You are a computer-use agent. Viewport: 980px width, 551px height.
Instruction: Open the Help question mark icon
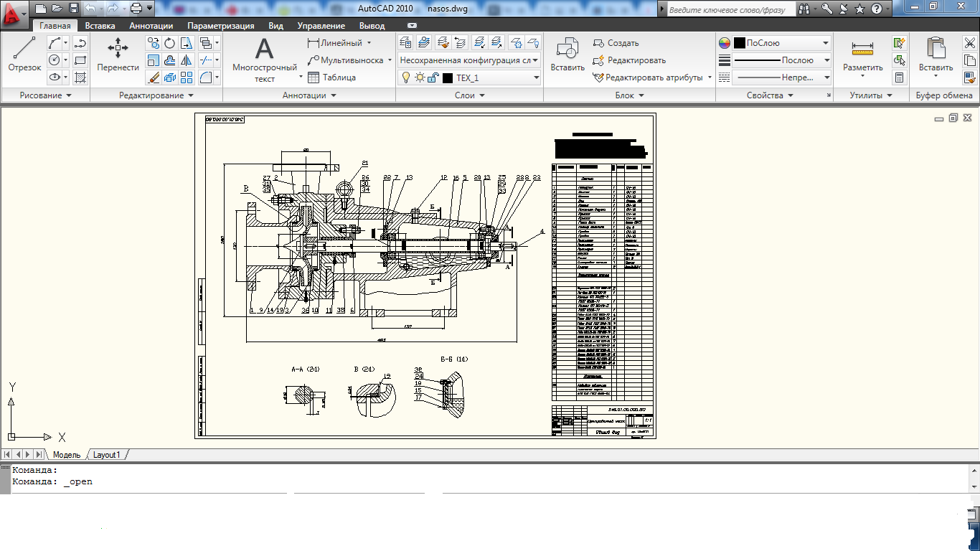pos(877,9)
